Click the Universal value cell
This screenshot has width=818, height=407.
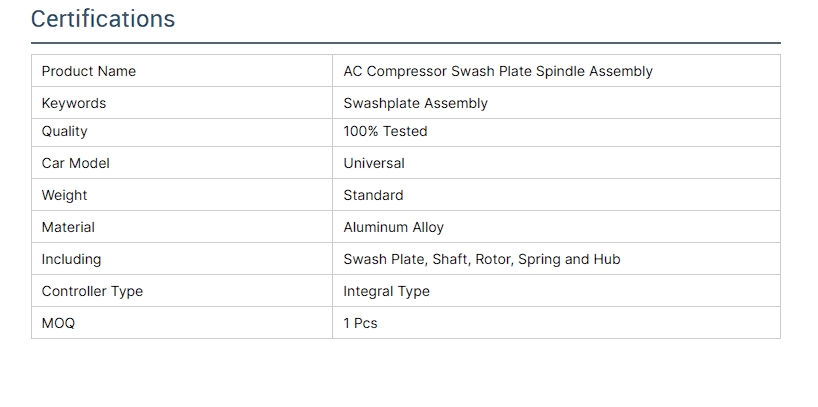374,163
